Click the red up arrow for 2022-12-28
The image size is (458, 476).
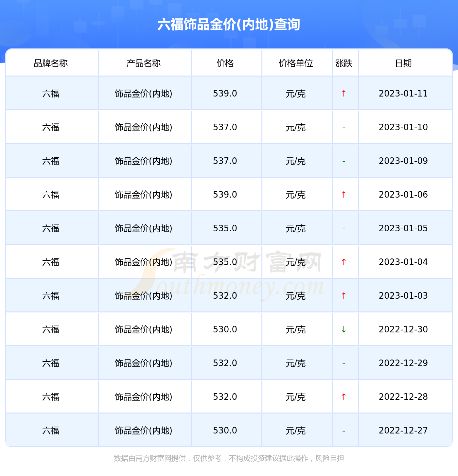pos(344,397)
